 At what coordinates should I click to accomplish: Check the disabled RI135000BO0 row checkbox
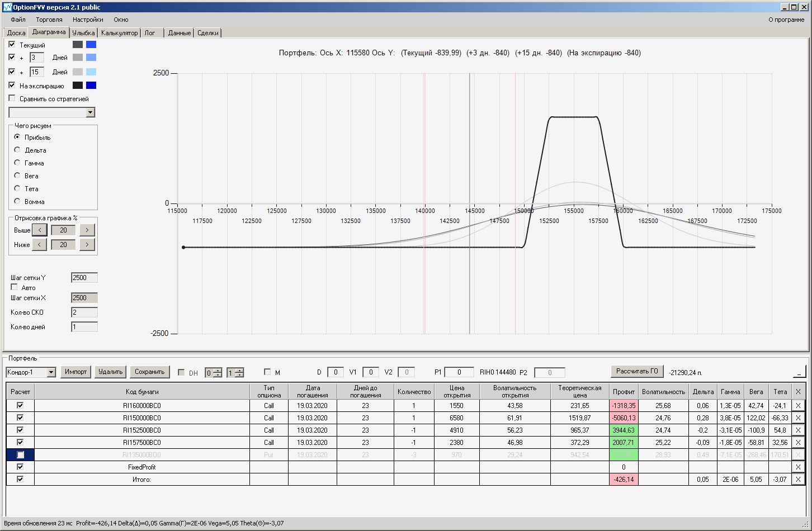pyautogui.click(x=21, y=455)
